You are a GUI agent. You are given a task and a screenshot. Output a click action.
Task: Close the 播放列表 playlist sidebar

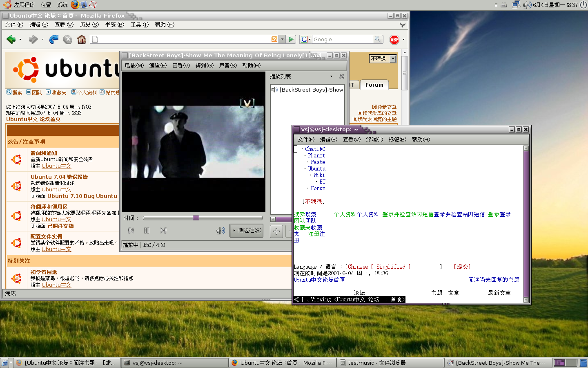click(342, 76)
